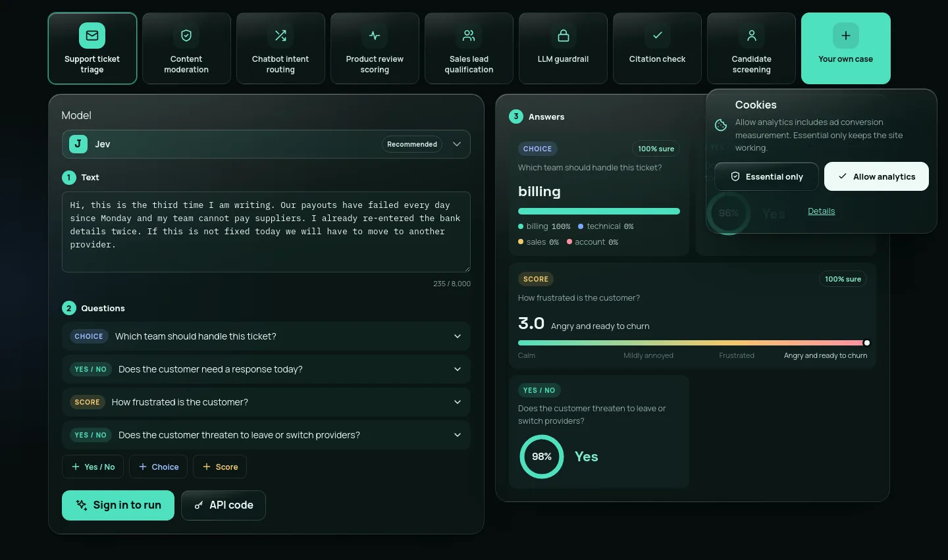Click the plus icon beside Score
The height and width of the screenshot is (560, 948).
tap(207, 467)
